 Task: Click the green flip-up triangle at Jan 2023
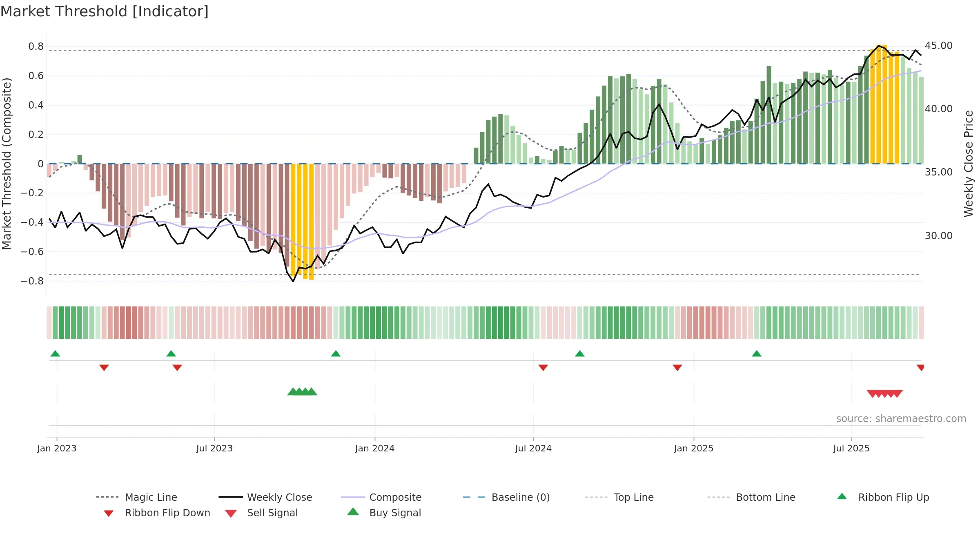(55, 353)
